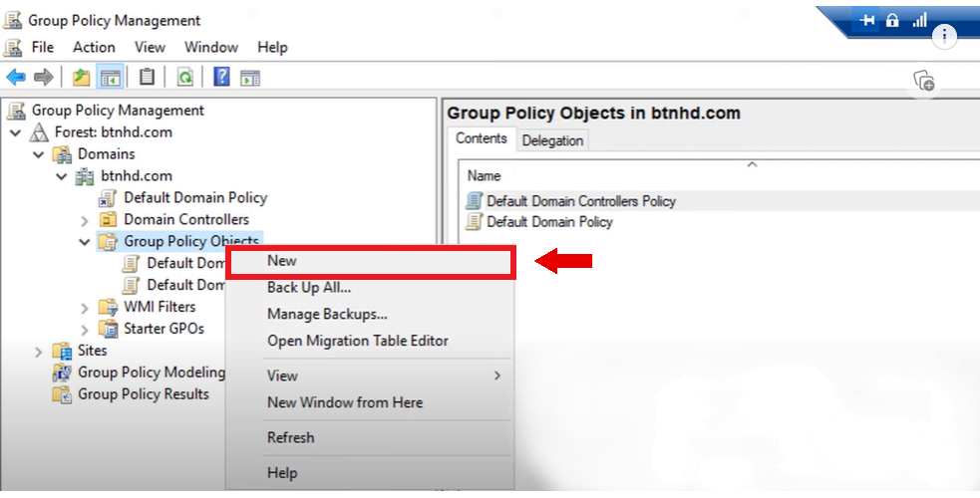Open the Action menu
This screenshot has width=980, height=498.
click(x=94, y=48)
